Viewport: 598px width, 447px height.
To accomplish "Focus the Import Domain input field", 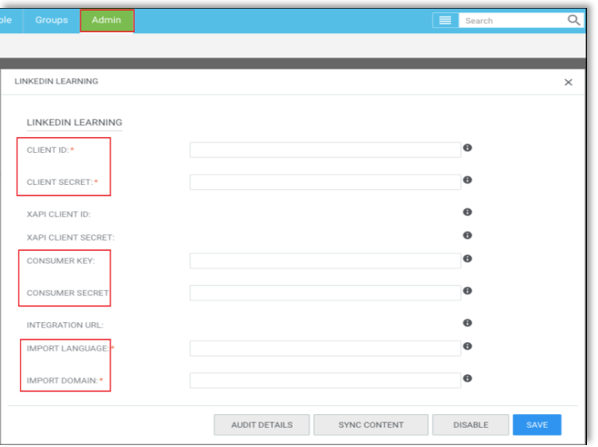I will pyautogui.click(x=325, y=380).
